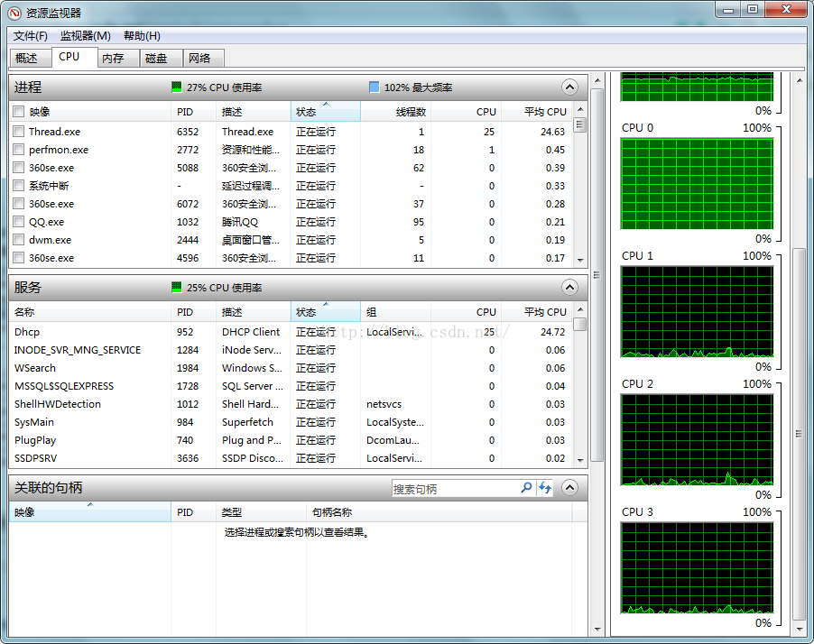Click the CPU 2 usage graph

pos(697,440)
